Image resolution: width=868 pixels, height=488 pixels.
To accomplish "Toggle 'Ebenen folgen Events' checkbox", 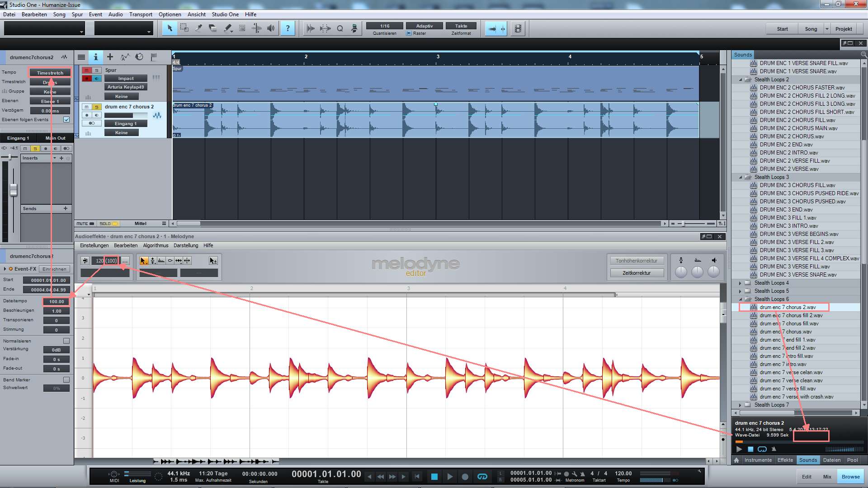I will 66,120.
